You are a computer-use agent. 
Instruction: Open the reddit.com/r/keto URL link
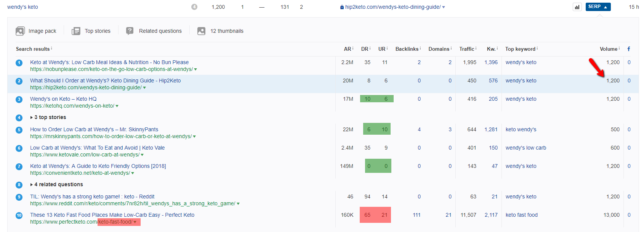[133, 203]
